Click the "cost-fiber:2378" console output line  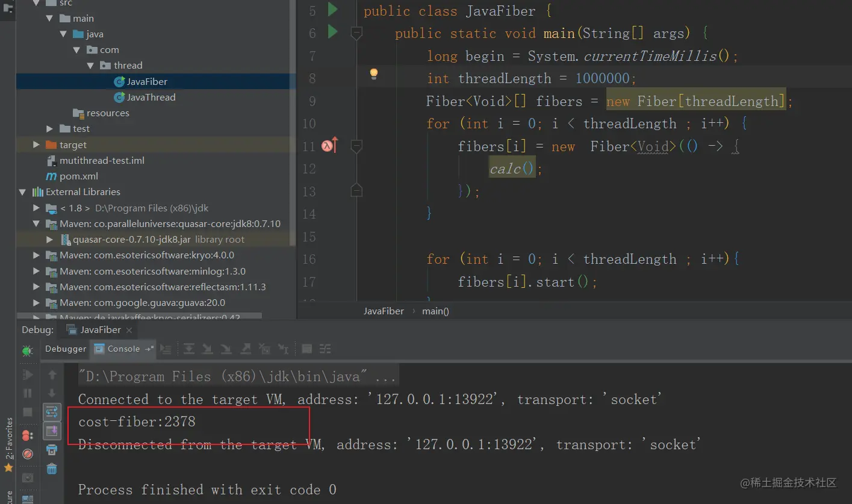tap(137, 422)
